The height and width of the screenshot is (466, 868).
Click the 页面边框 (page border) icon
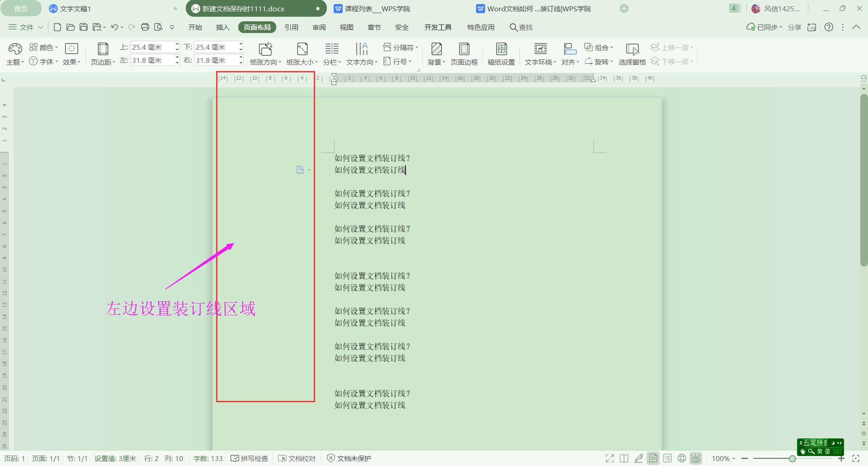pyautogui.click(x=464, y=53)
